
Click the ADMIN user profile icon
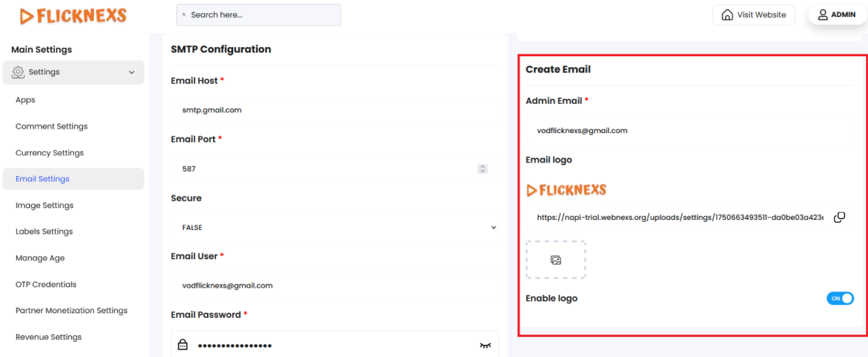tap(822, 14)
